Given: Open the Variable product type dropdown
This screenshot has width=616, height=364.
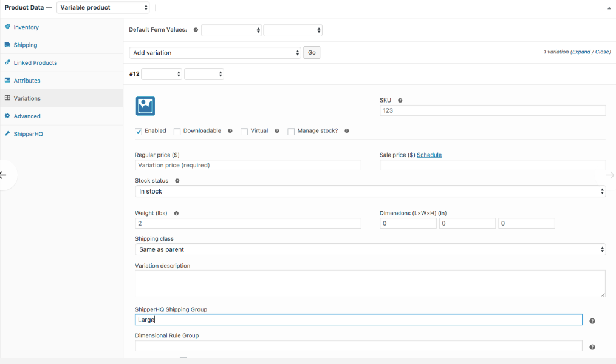Looking at the screenshot, I should 103,8.
